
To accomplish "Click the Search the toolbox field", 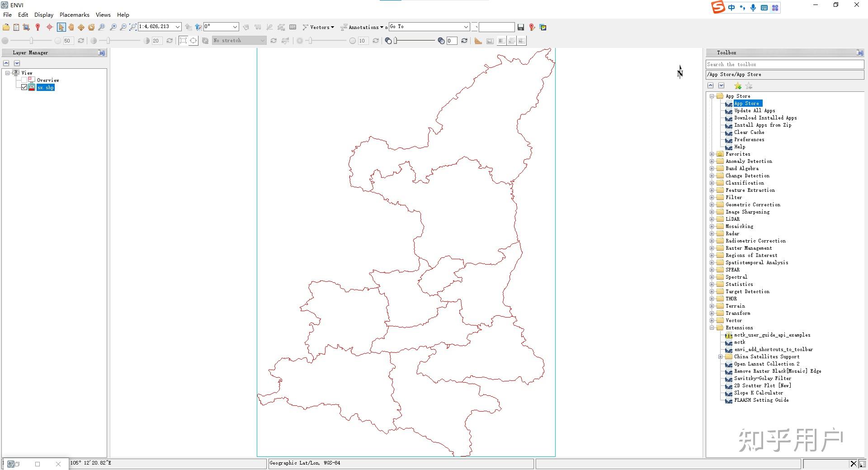I will [x=785, y=65].
